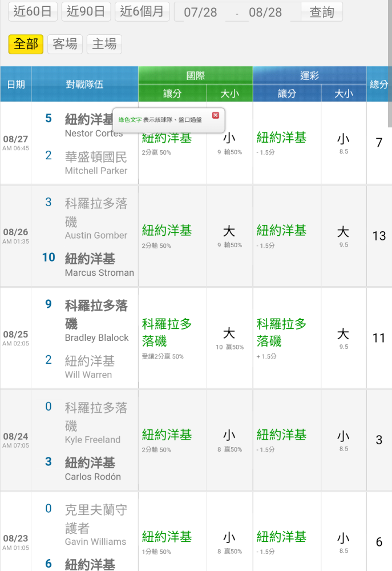Click pitcher name Gavin Williams
Viewport: 392px width, 571px height.
coord(95,541)
